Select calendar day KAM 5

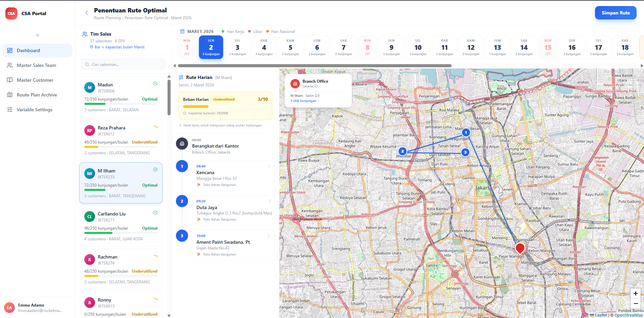[x=290, y=47]
